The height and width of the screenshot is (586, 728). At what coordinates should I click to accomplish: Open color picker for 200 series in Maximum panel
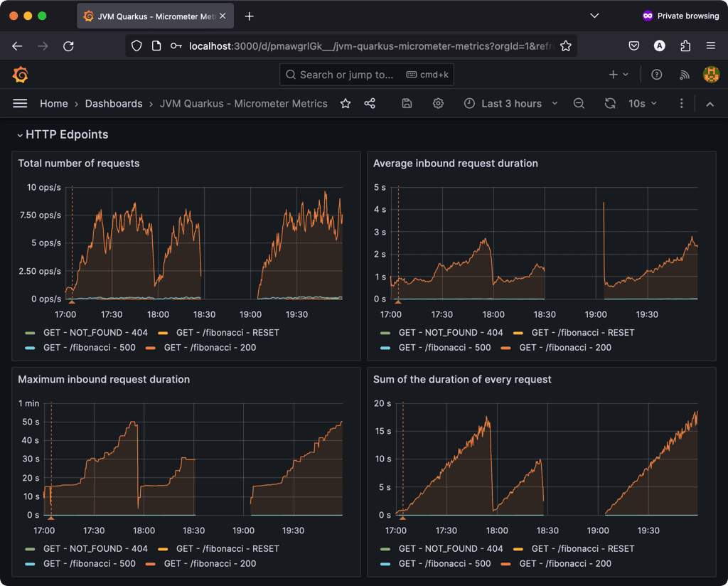[x=150, y=564]
